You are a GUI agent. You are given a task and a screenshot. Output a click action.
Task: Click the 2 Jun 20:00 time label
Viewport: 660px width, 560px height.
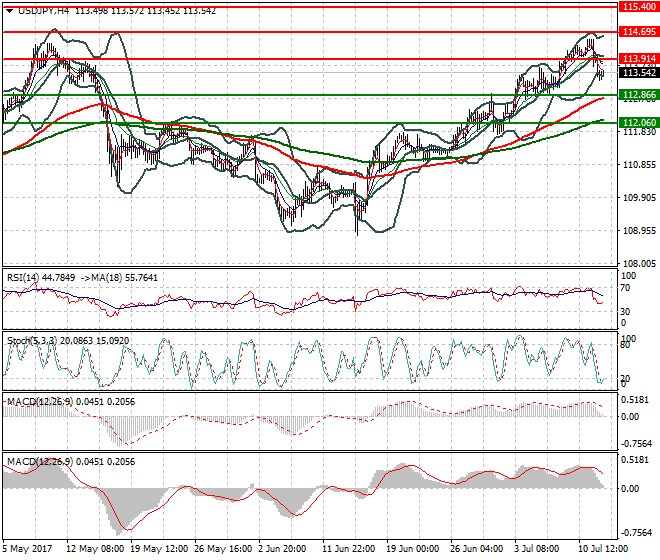[282, 549]
